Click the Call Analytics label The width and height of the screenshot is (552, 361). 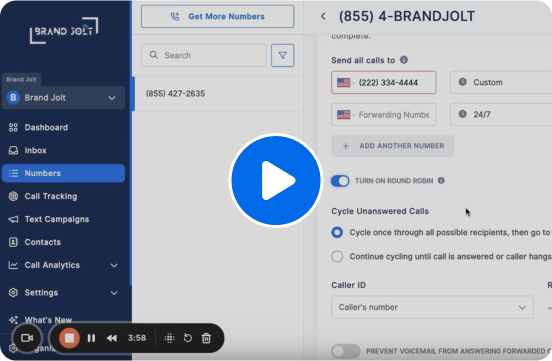(52, 265)
